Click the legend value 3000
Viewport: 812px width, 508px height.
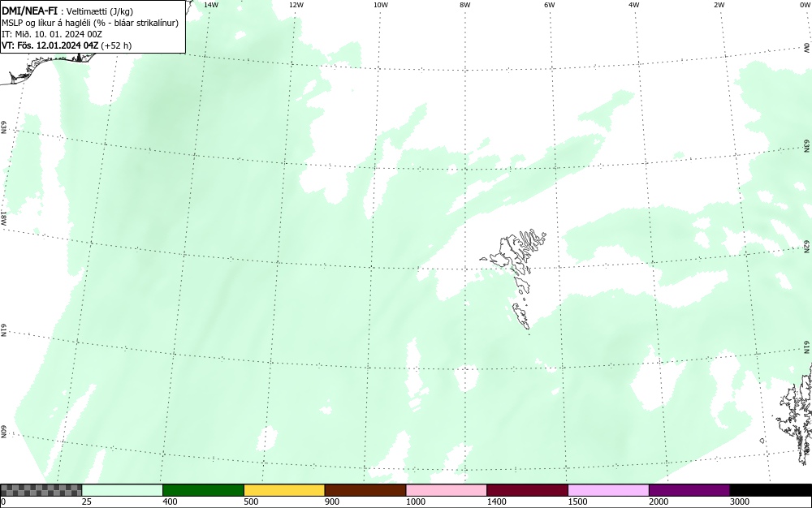pos(740,502)
